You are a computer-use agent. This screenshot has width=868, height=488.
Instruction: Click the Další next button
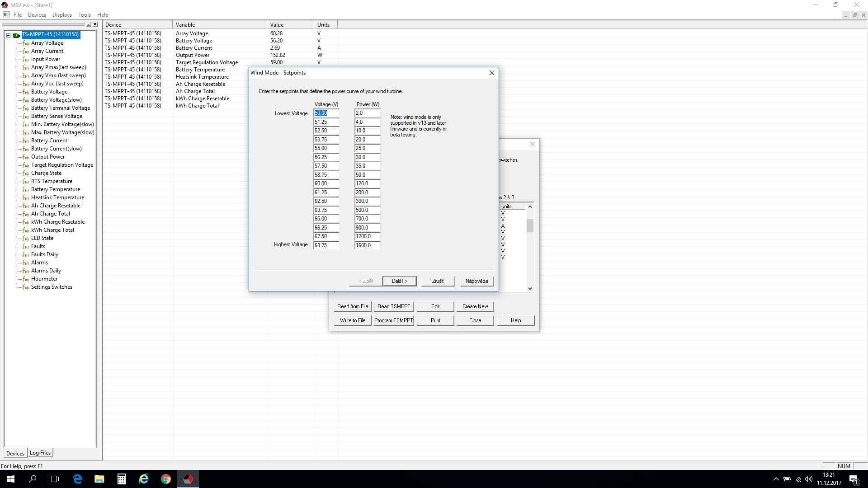[x=399, y=281]
